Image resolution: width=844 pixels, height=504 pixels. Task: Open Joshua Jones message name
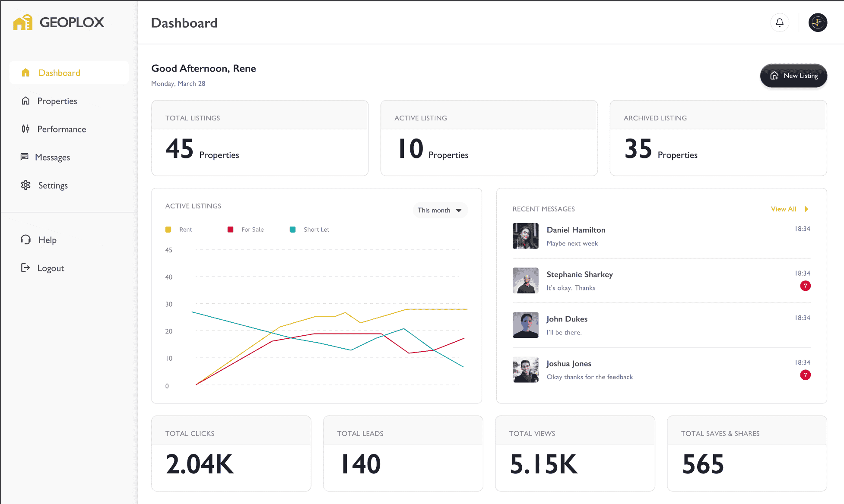pyautogui.click(x=568, y=363)
